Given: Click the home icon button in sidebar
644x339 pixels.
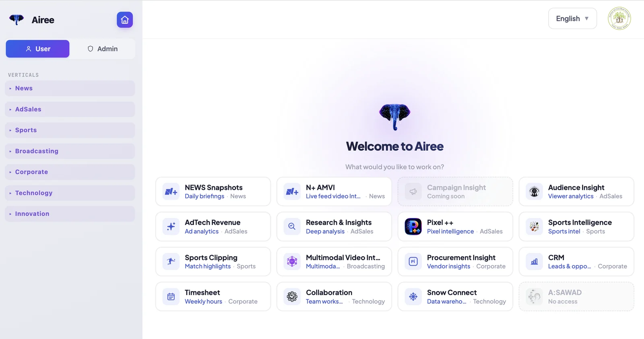Looking at the screenshot, I should point(125,20).
